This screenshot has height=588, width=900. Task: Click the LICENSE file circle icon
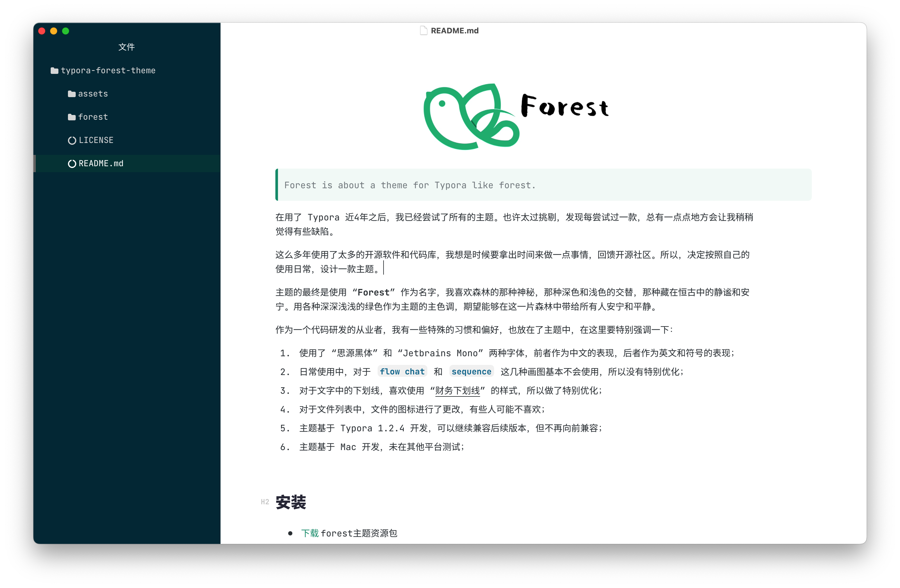coord(72,141)
